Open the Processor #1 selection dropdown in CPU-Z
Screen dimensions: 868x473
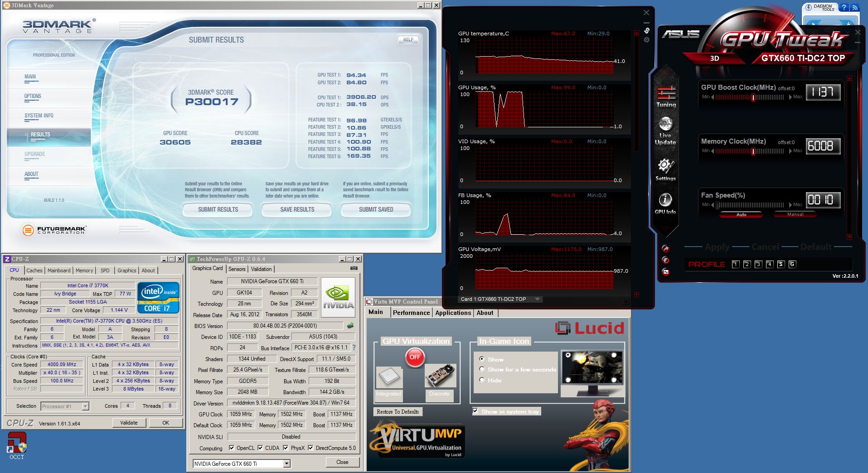pos(85,406)
